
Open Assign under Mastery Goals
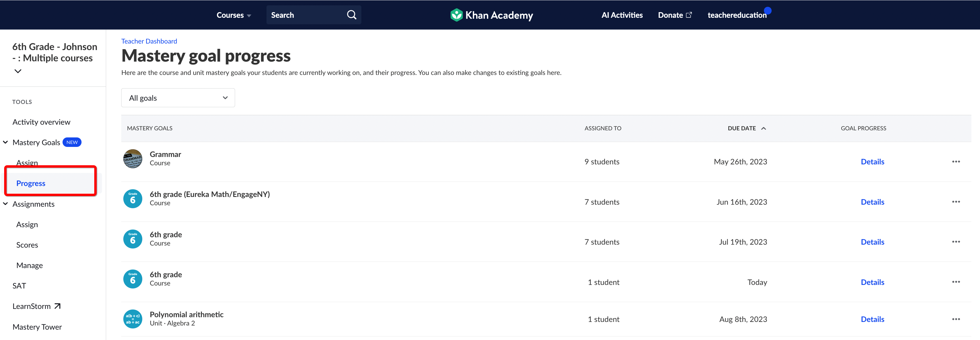pyautogui.click(x=27, y=163)
